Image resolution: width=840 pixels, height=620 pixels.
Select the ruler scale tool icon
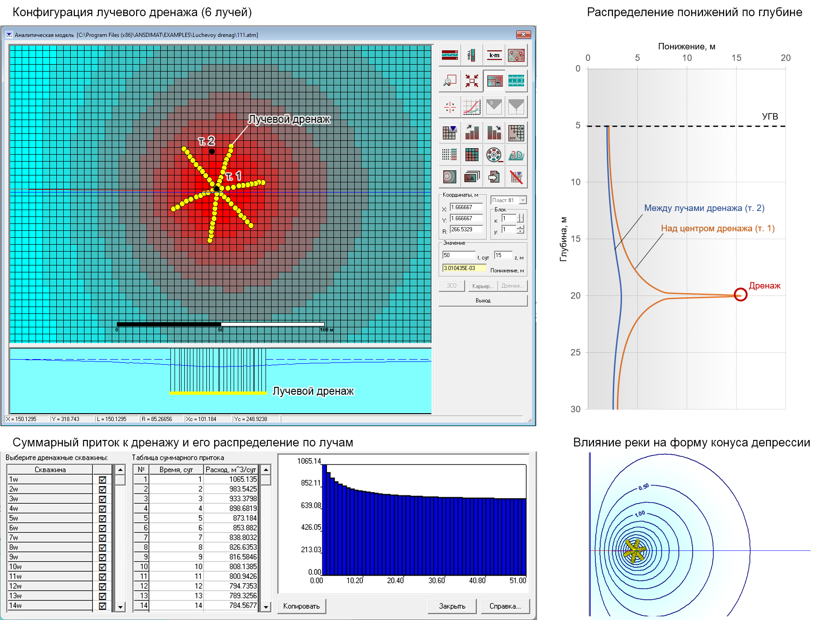click(516, 81)
